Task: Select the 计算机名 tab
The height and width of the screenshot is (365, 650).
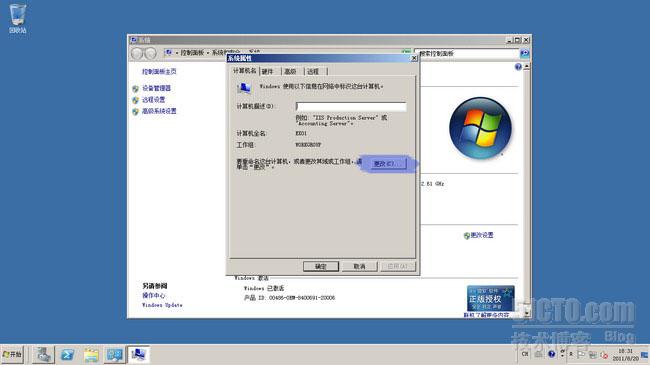Action: click(x=245, y=71)
